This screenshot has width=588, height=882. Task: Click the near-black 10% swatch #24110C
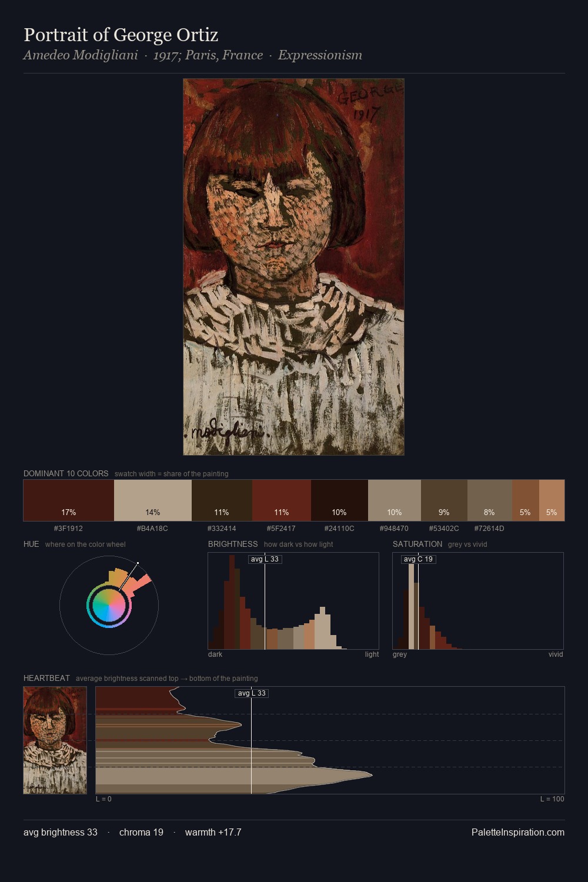click(339, 500)
